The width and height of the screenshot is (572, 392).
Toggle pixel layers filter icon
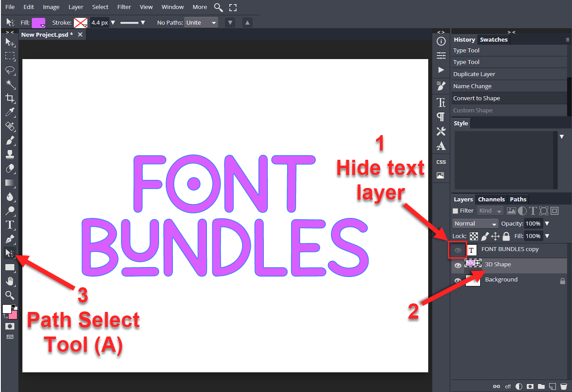point(511,211)
